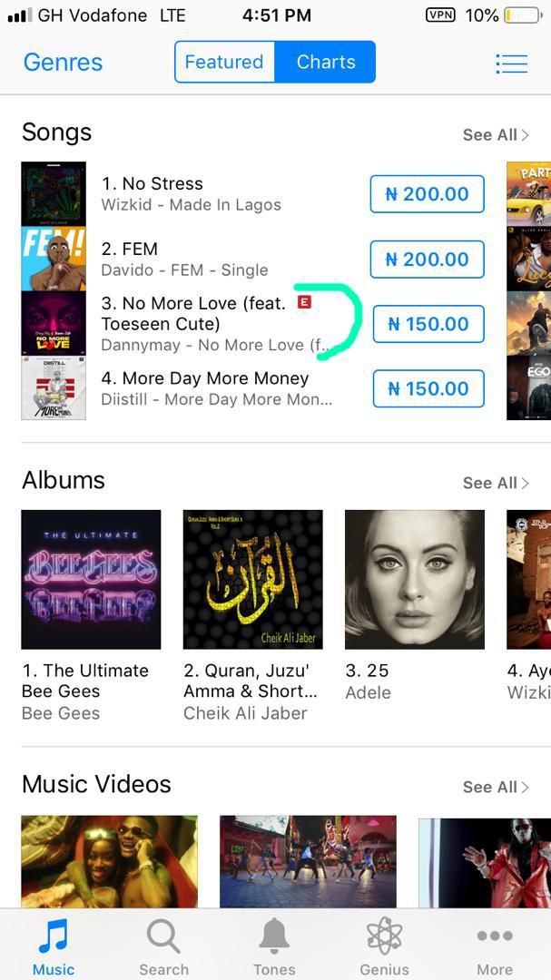
Task: Switch to the Charts segment
Action: pos(325,62)
